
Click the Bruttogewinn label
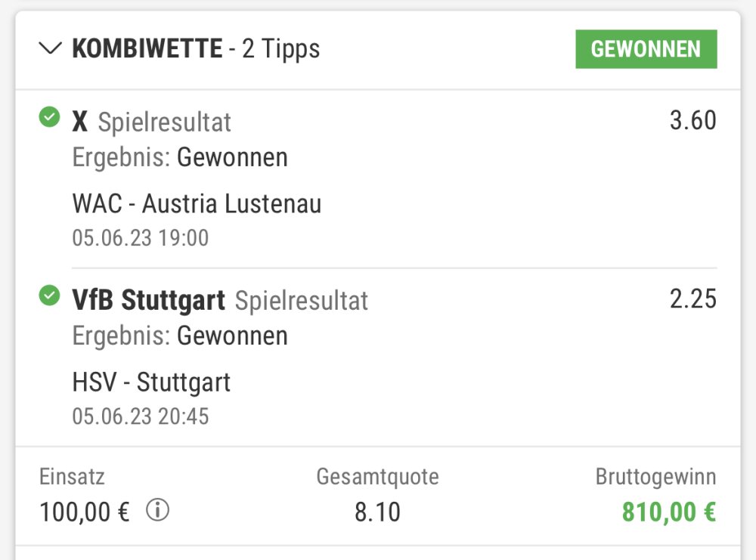pos(655,477)
